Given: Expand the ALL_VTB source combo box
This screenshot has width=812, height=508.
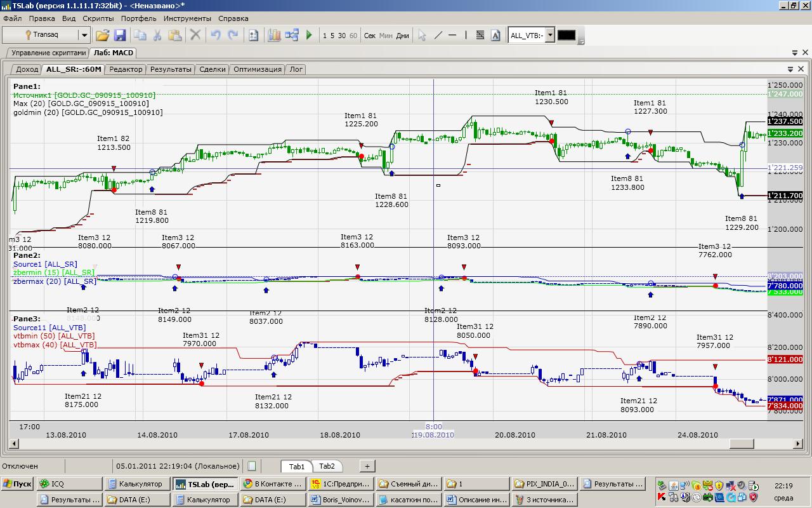Looking at the screenshot, I should (550, 36).
